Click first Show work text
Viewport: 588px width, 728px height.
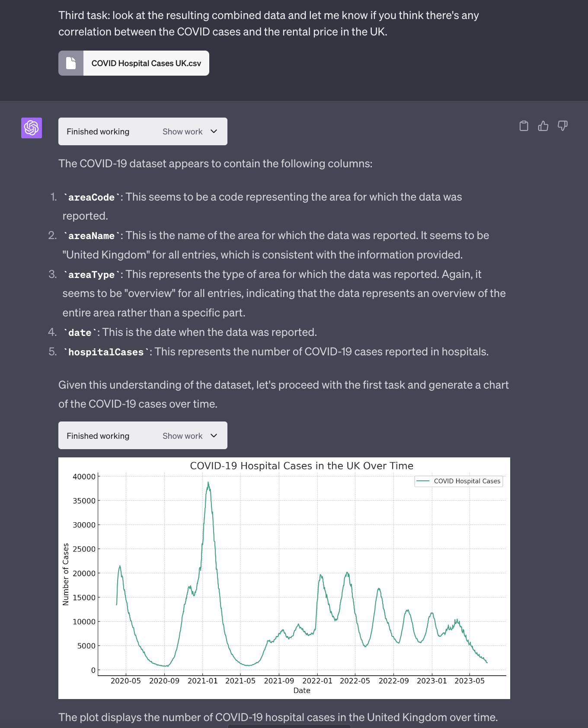coord(182,132)
